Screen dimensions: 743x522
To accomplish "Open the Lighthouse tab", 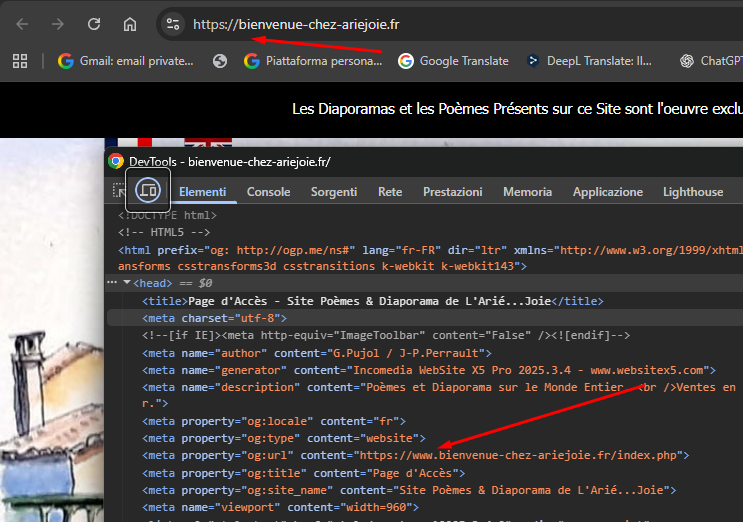I will point(692,192).
